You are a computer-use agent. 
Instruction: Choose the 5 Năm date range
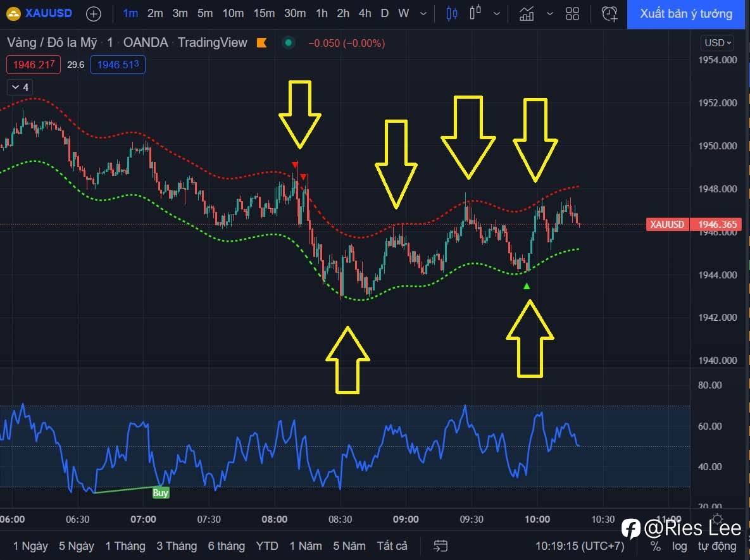pos(349,545)
